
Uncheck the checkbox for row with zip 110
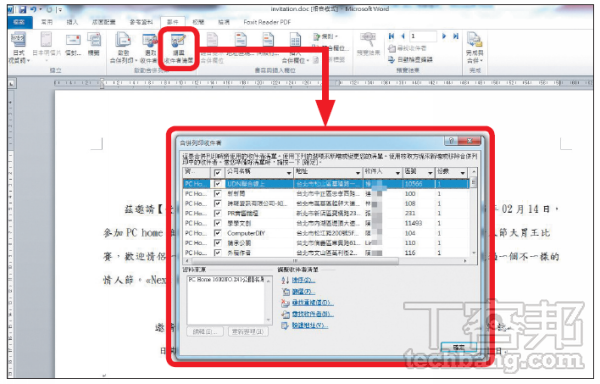(217, 243)
